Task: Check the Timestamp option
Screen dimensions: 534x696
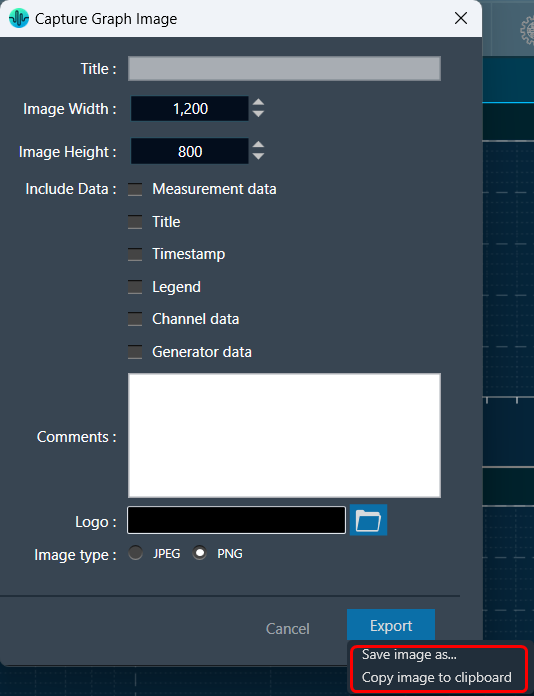Action: pos(135,254)
